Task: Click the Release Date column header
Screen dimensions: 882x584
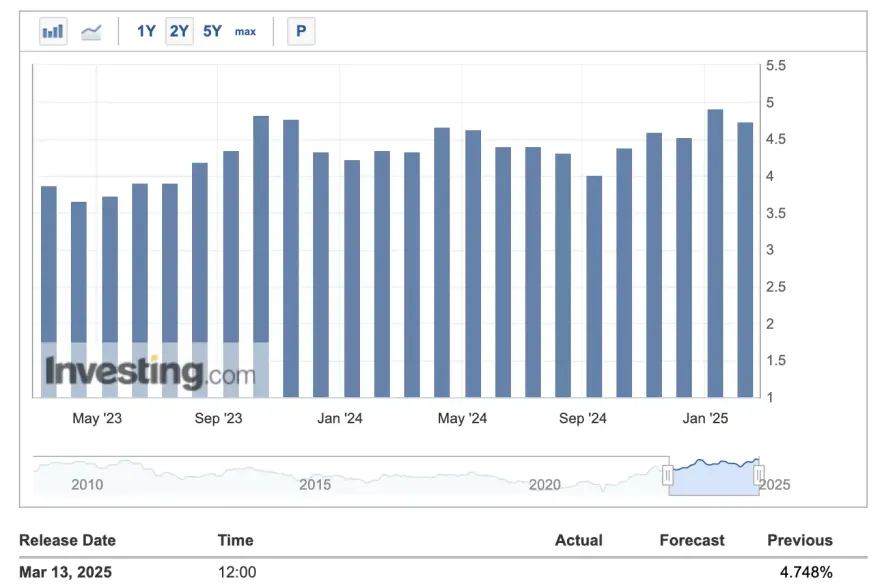Action: (68, 540)
